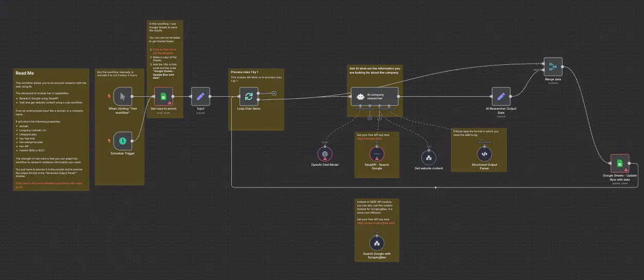Select the SerpAPI Search Google node
This screenshot has height=280, width=644.
(x=377, y=153)
